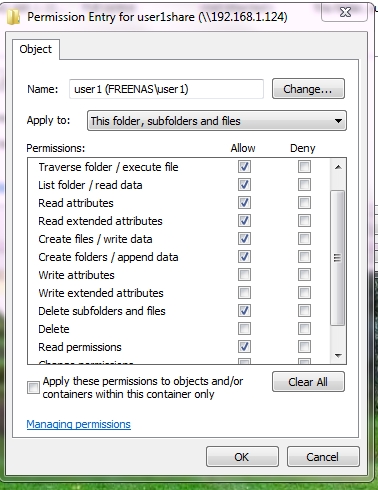
Task: Check Allow for Write extended attributes
Action: pyautogui.click(x=244, y=293)
